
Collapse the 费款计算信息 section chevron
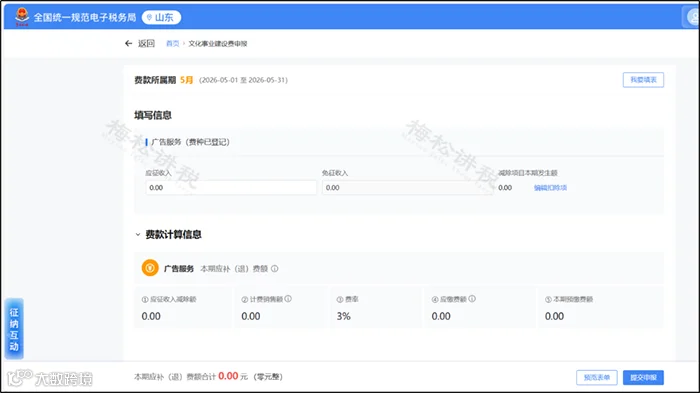[x=138, y=234]
